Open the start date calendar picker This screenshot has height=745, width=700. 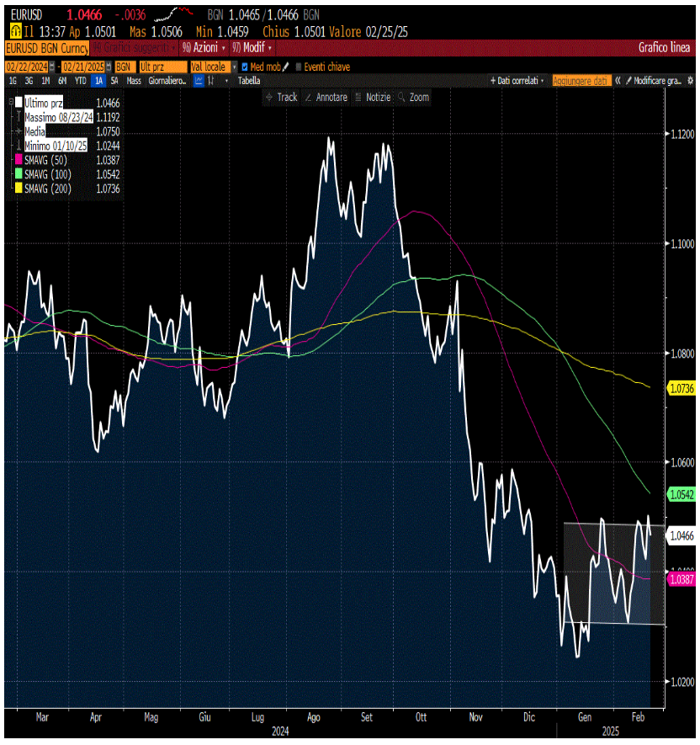click(52, 67)
